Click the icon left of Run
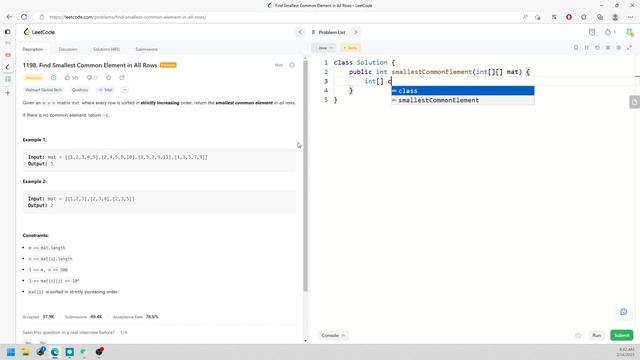Screen dimensions: 640x360 (578, 335)
